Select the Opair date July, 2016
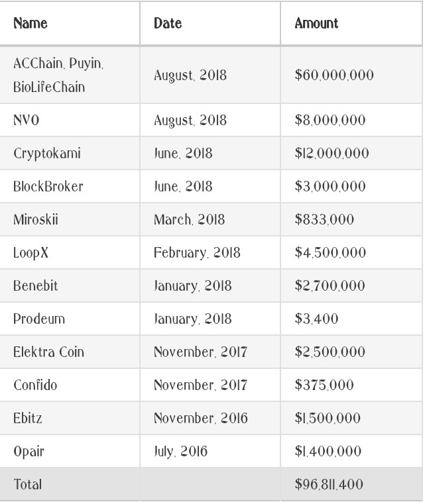The image size is (425, 504). point(180,451)
